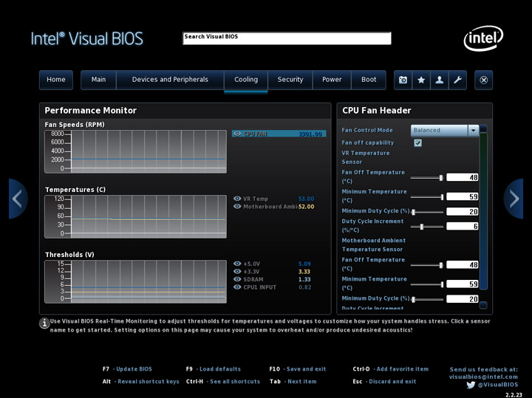Select the Cooling tab

pyautogui.click(x=246, y=80)
